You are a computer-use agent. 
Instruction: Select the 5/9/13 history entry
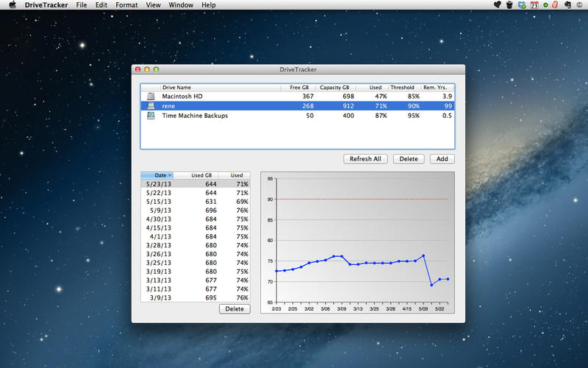coord(196,210)
